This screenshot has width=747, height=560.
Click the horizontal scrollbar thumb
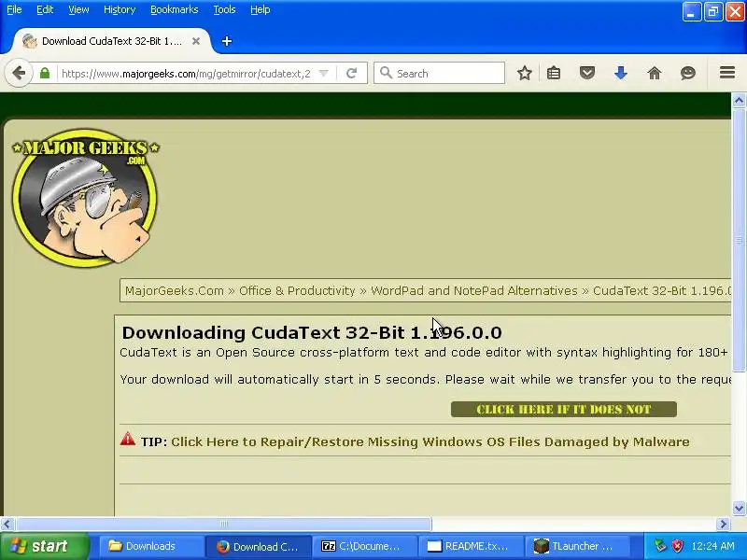point(224,525)
